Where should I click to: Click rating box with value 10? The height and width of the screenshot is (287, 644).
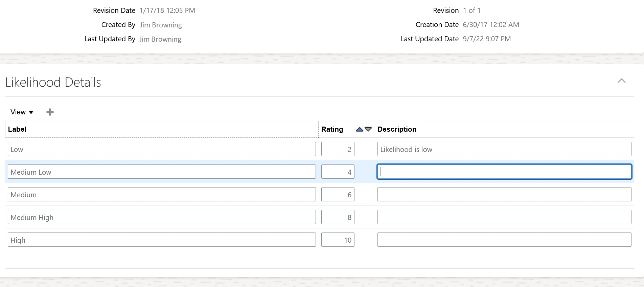(338, 240)
